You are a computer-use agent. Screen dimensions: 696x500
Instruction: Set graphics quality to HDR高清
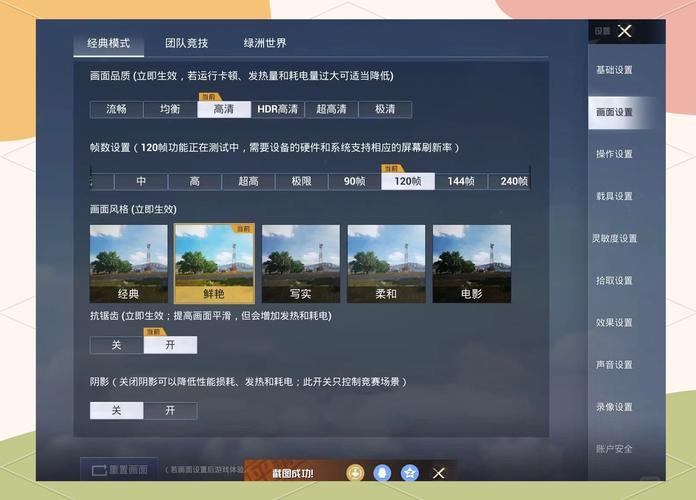point(278,109)
